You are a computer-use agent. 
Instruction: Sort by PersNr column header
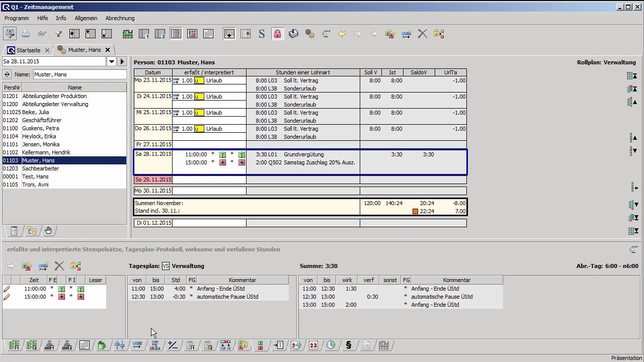tap(12, 87)
